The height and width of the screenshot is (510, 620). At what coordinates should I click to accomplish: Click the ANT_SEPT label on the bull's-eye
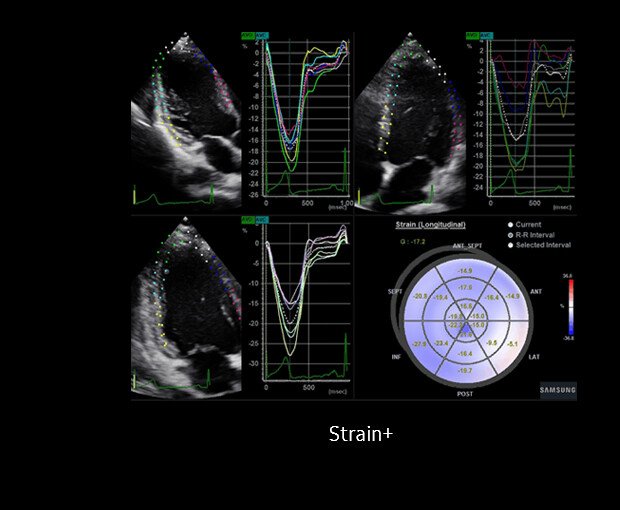point(467,246)
